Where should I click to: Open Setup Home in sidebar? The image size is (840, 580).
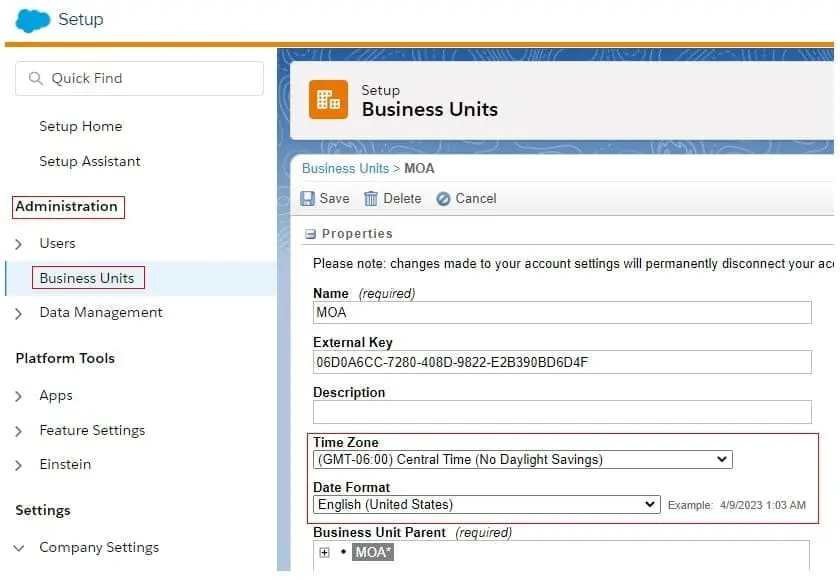click(x=80, y=127)
